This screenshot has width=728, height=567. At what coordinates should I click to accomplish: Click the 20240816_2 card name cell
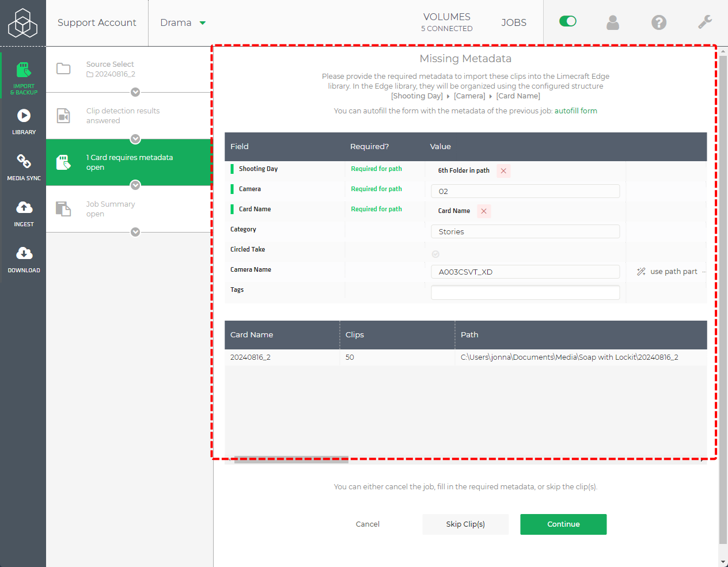tap(251, 357)
